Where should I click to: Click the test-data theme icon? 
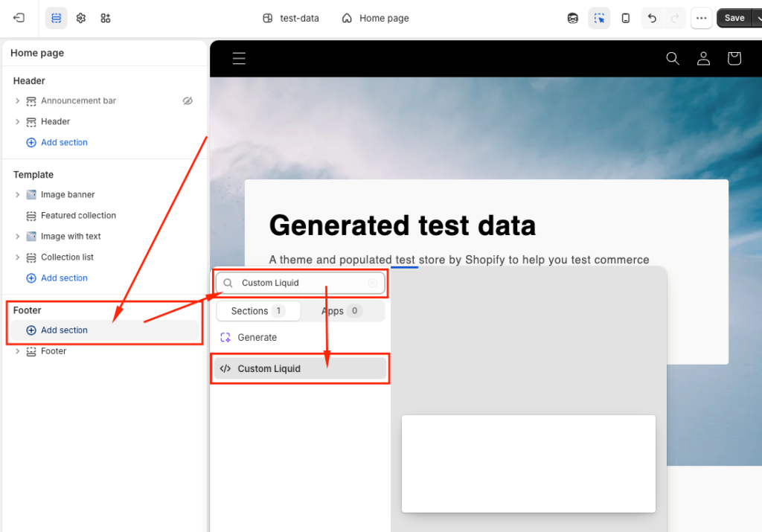268,18
